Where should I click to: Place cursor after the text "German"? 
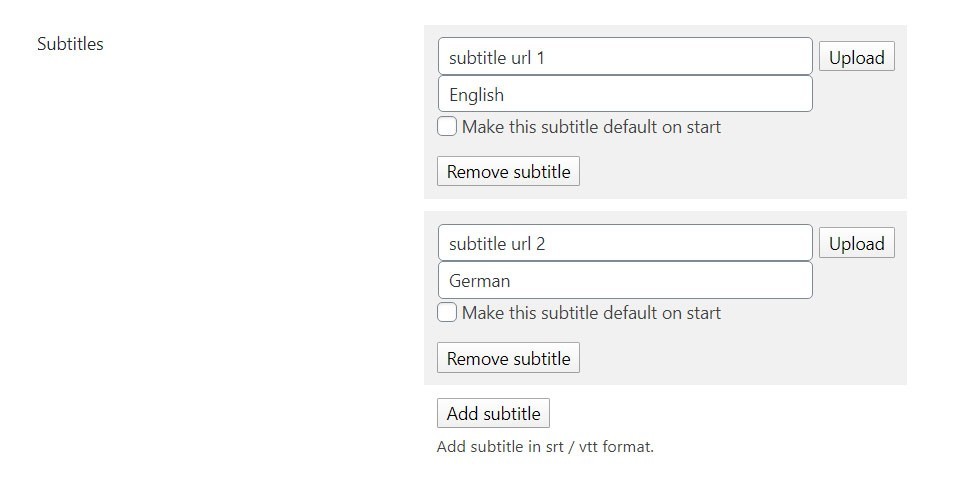pyautogui.click(x=512, y=281)
